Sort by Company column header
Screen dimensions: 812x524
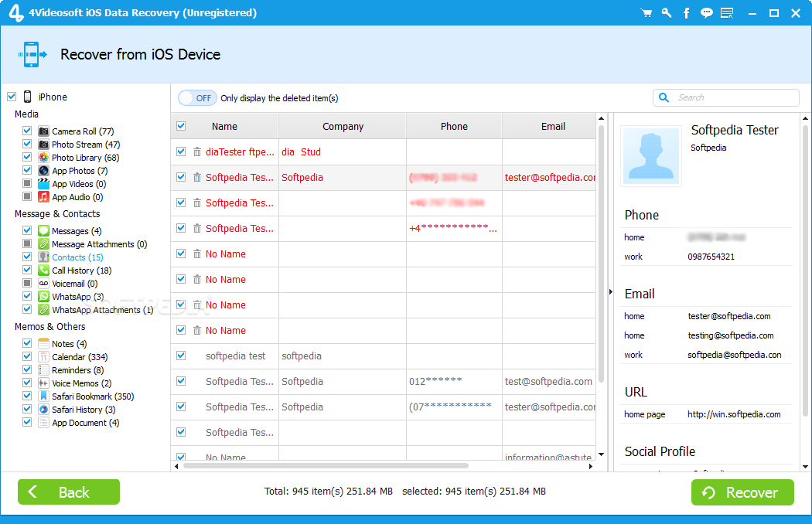343,126
